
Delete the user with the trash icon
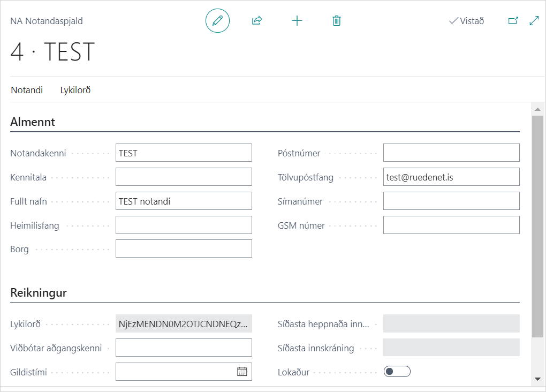click(336, 21)
